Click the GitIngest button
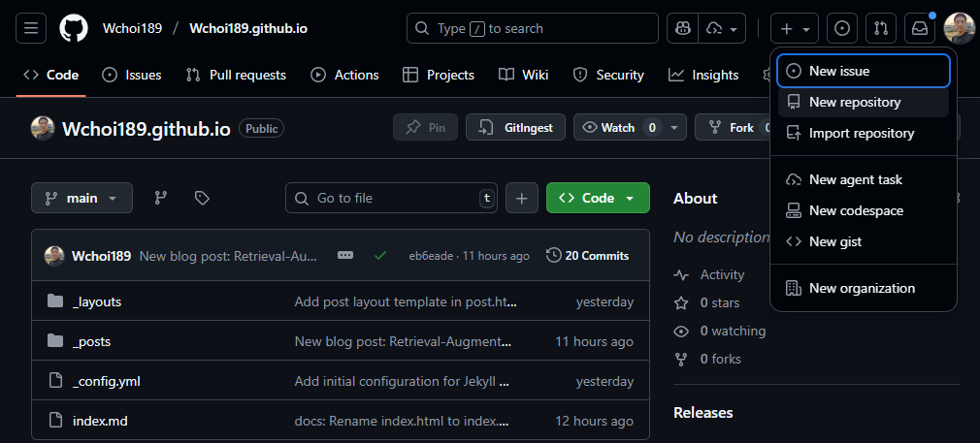The image size is (980, 443). (x=515, y=127)
